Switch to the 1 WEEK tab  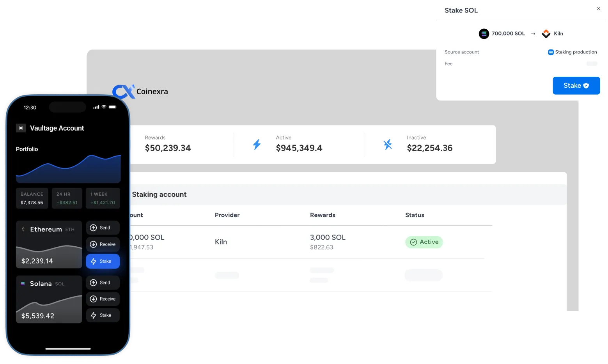click(x=103, y=198)
